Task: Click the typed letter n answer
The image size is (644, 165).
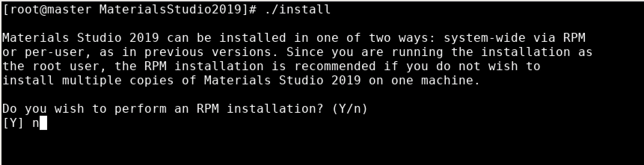Action: [x=36, y=123]
